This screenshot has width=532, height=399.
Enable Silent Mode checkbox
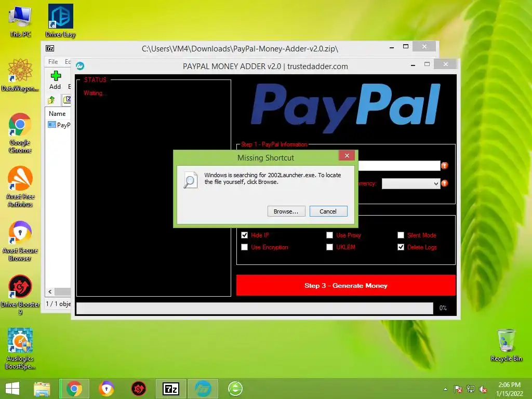tap(401, 235)
